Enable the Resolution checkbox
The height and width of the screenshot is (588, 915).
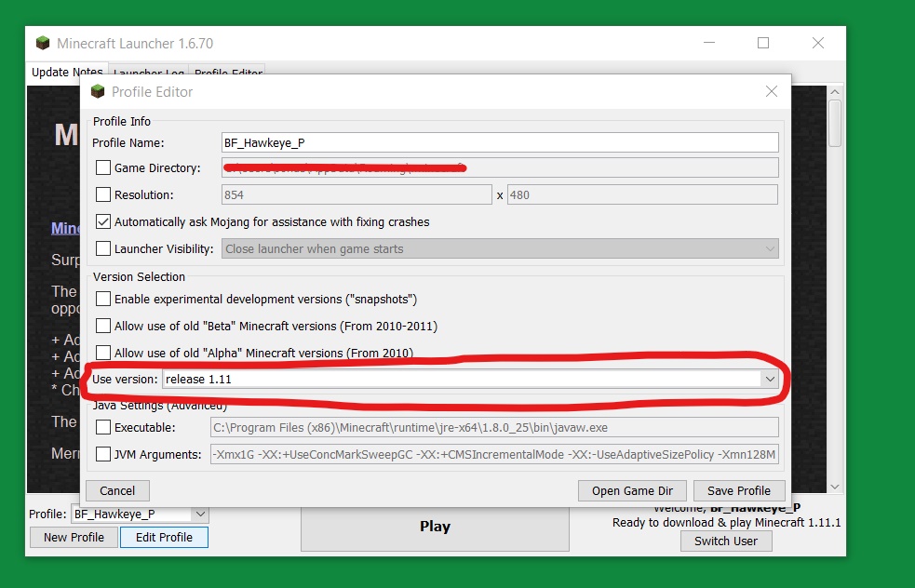103,194
